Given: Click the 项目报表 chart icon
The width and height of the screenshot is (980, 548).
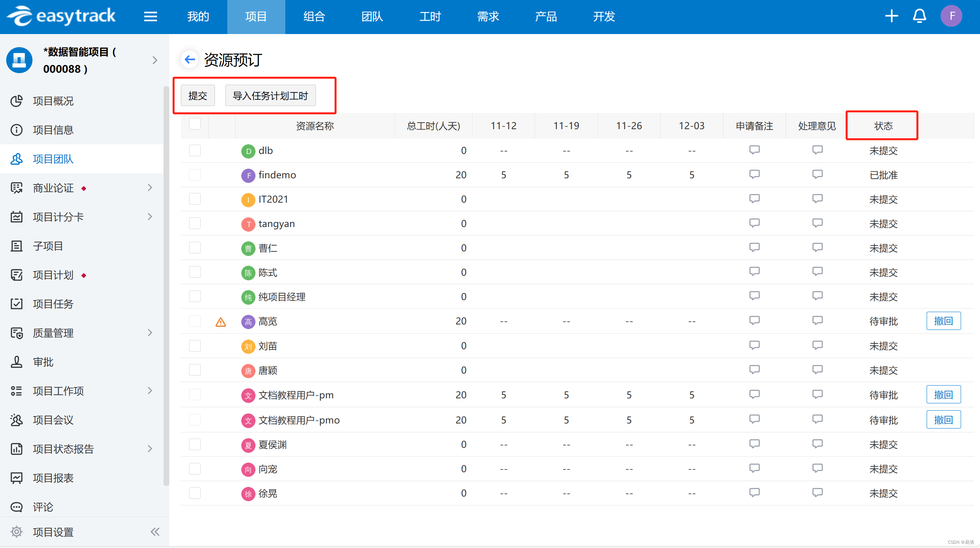Looking at the screenshot, I should click(17, 478).
